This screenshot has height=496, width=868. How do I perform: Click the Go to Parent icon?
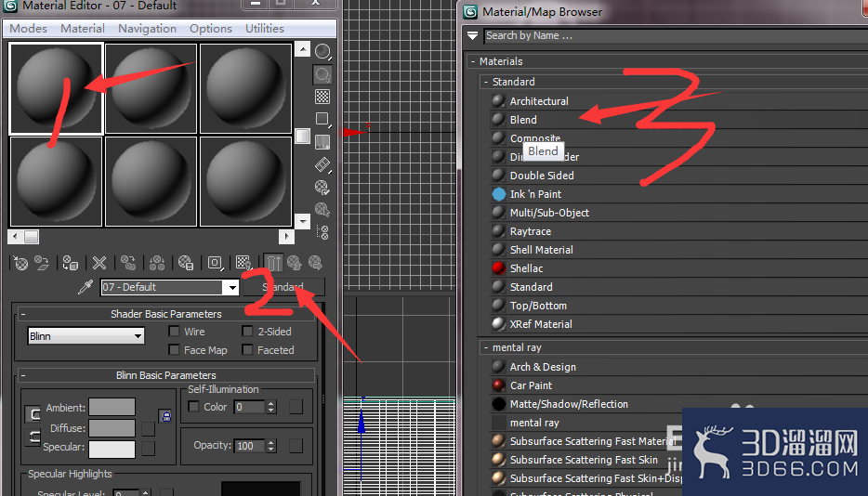tap(294, 263)
